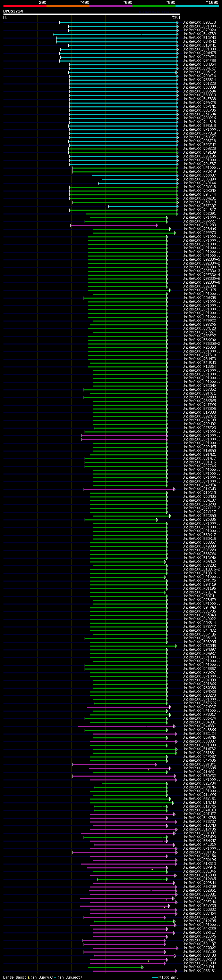Open hit UniRef100_A7P020

point(199,30)
